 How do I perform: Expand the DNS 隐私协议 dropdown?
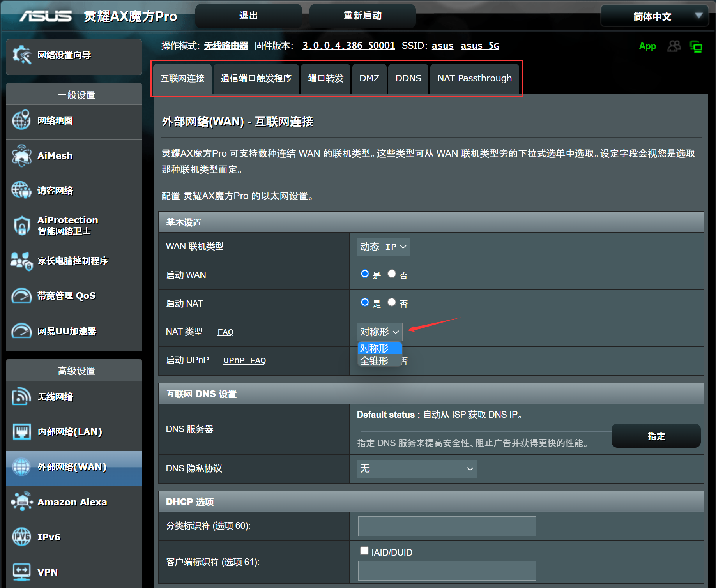pos(417,469)
